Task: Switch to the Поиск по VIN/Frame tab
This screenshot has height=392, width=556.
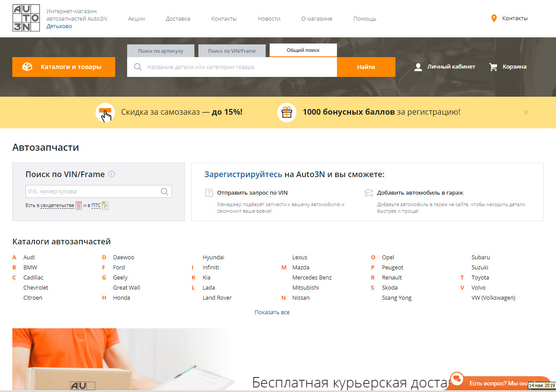Action: 232,51
